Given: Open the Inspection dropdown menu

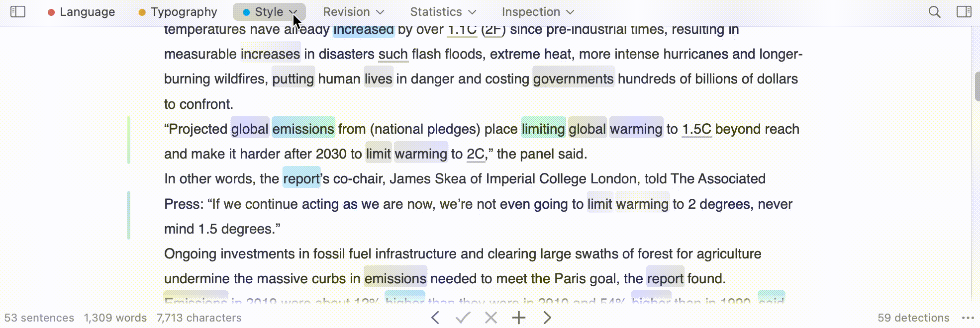Looking at the screenshot, I should (538, 12).
